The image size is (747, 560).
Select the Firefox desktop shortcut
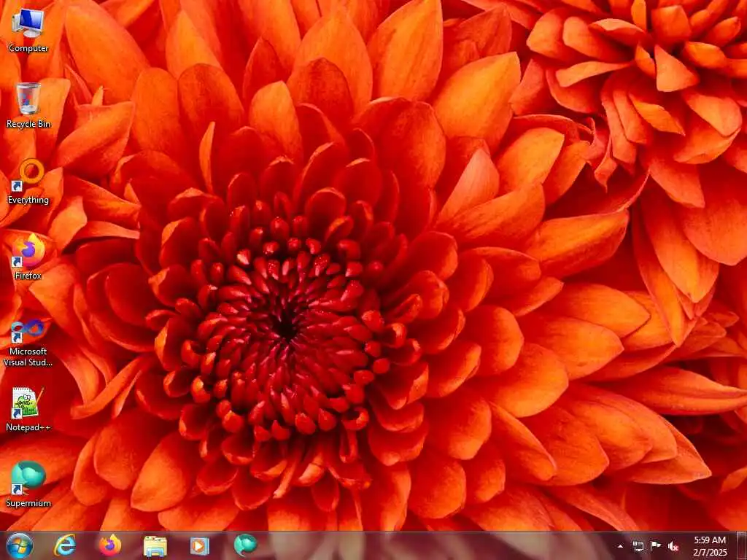pos(28,257)
